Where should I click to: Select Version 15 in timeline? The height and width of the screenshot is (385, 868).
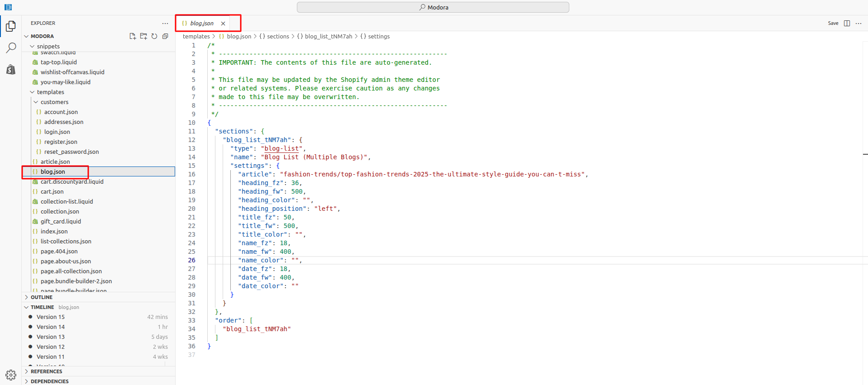(98, 317)
